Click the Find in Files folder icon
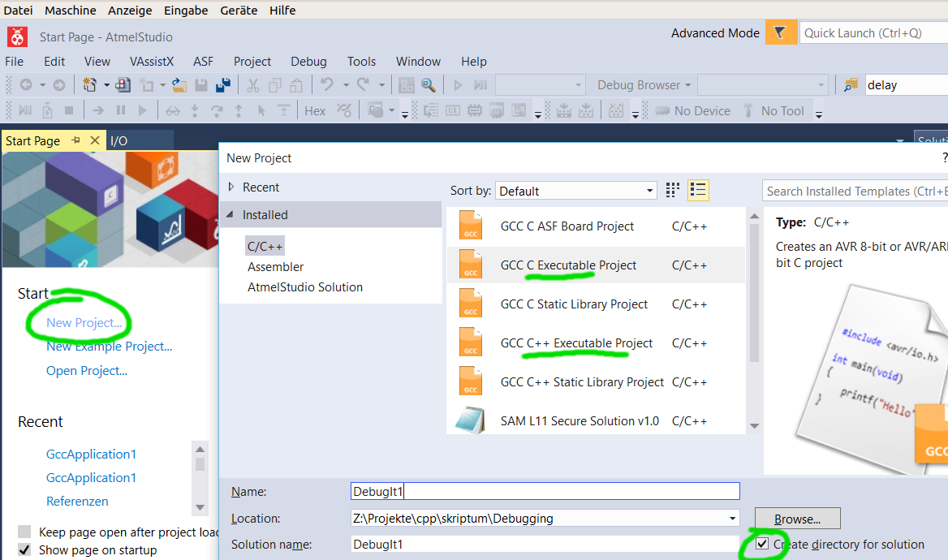The image size is (948, 560). pyautogui.click(x=850, y=85)
